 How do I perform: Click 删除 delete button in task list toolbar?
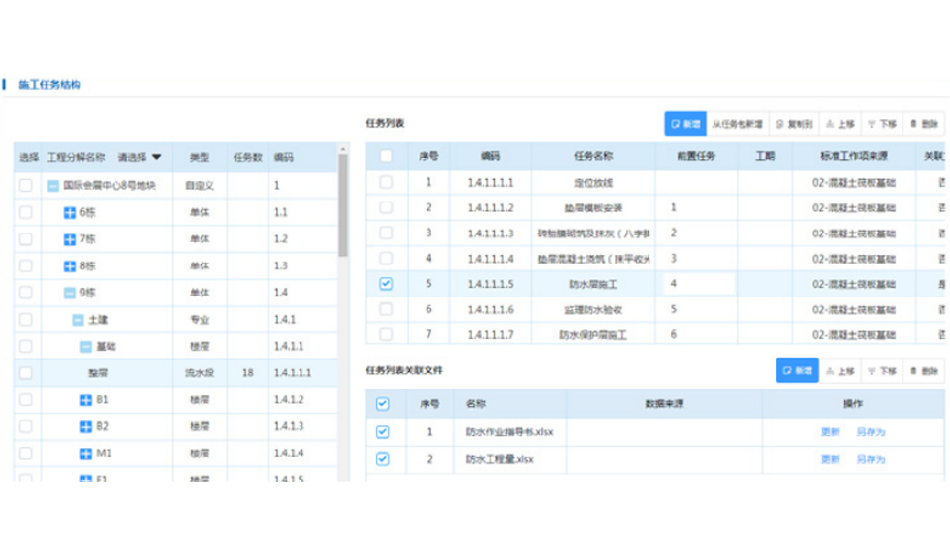[x=923, y=123]
